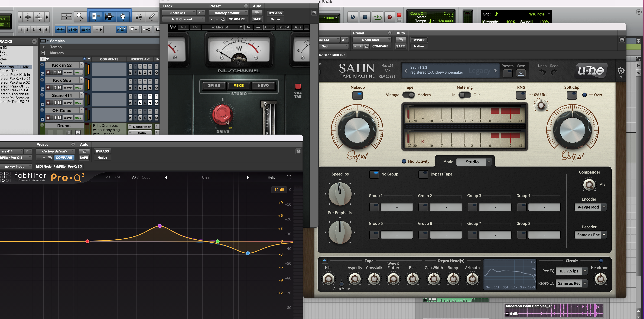
Task: Activate the Selector waveform tool
Action: pos(109,16)
